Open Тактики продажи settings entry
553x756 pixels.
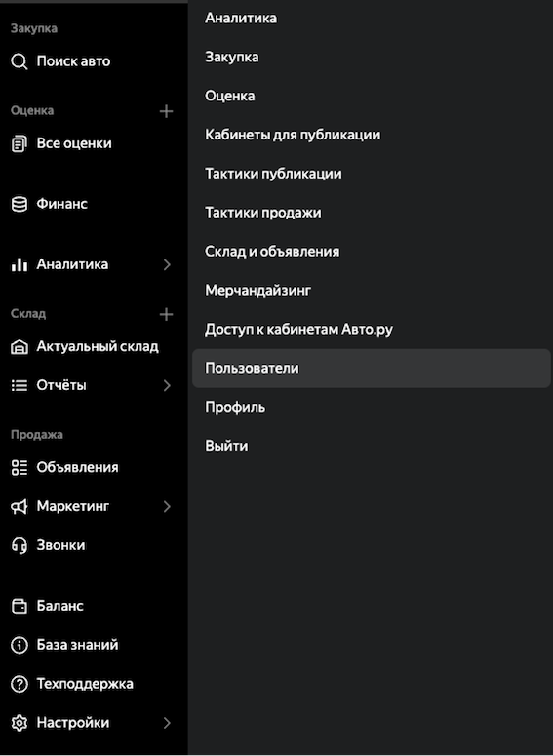pos(263,213)
